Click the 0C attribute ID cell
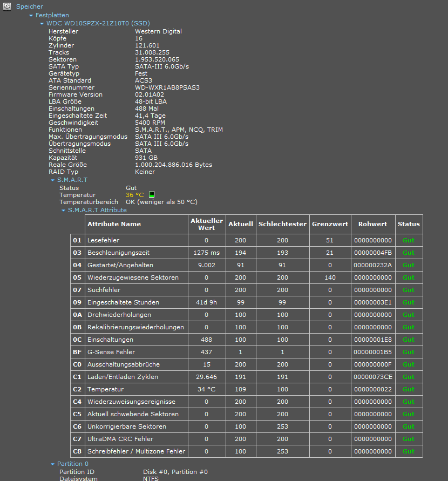This screenshot has width=448, height=481. (77, 340)
